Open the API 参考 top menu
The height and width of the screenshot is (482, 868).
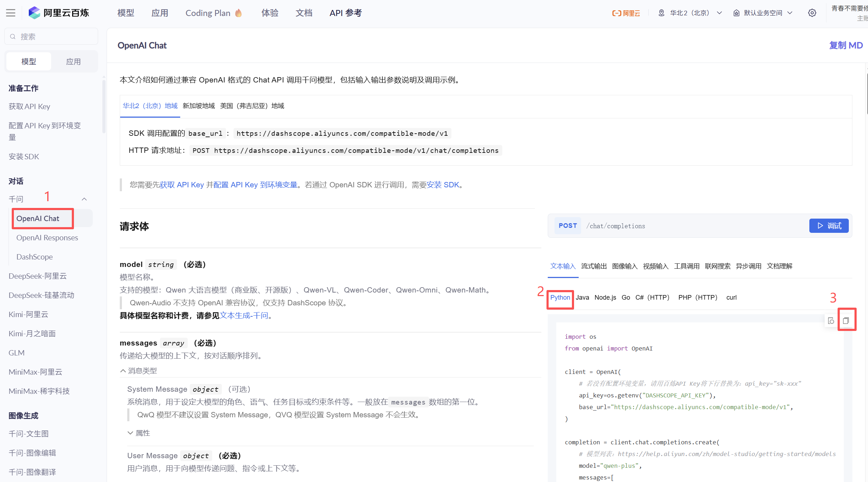346,13
